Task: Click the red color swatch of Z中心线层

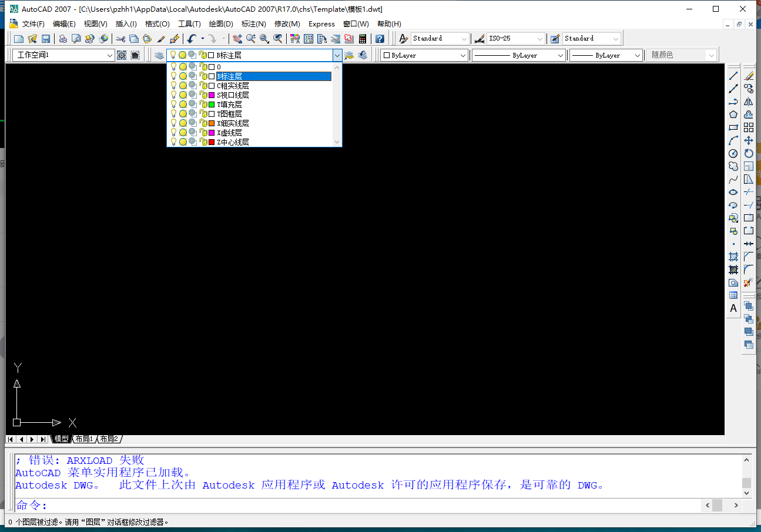Action: [x=212, y=142]
